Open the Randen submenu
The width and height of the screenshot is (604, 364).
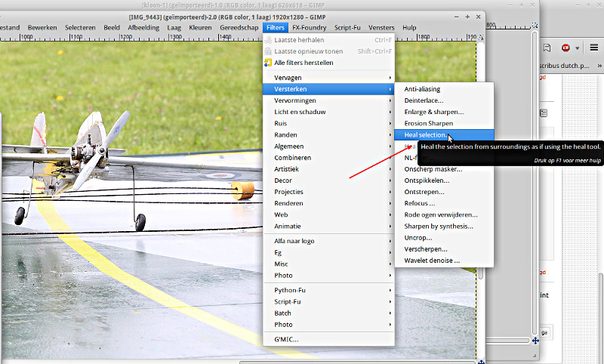coord(328,135)
